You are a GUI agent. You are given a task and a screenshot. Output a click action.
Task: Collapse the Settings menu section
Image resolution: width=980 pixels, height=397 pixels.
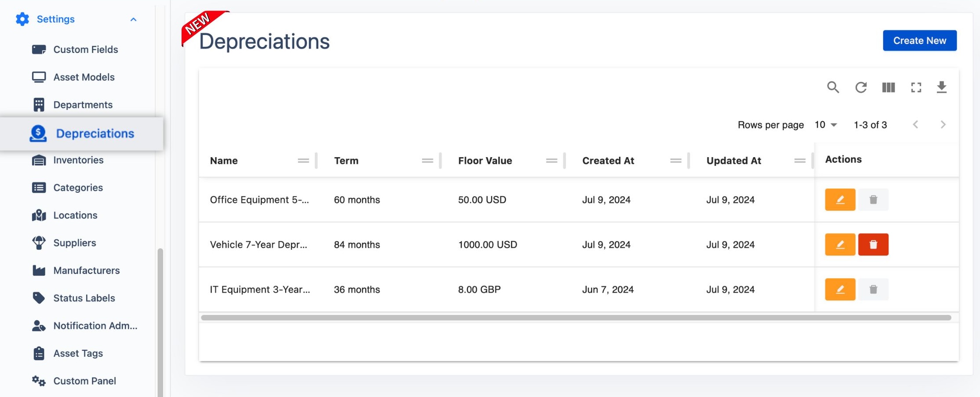pos(133,19)
